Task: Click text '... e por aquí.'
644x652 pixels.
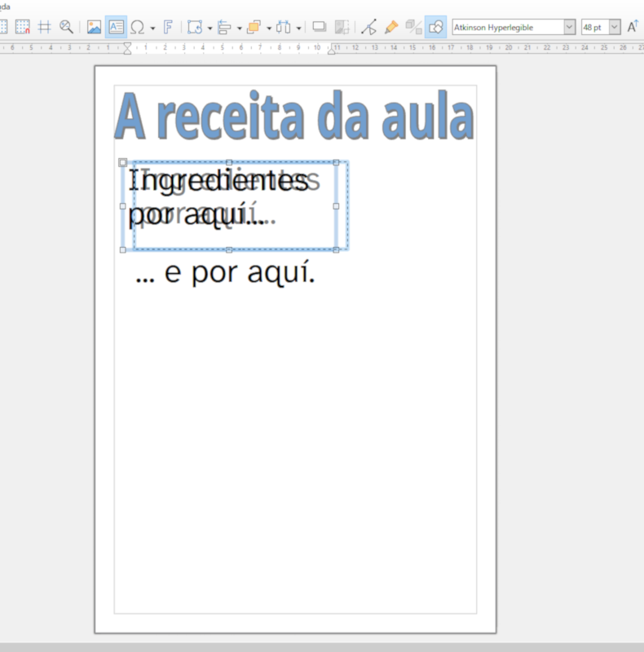Action: [x=226, y=273]
